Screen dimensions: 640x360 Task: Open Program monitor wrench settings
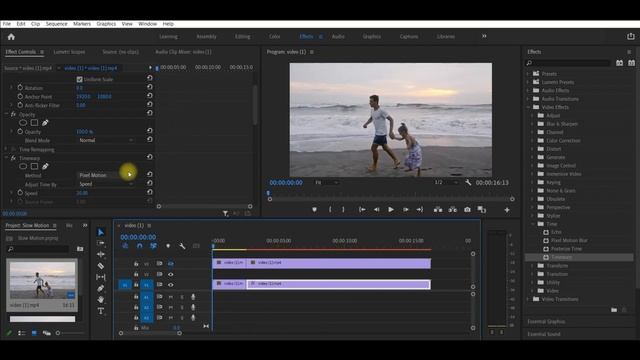(x=468, y=182)
